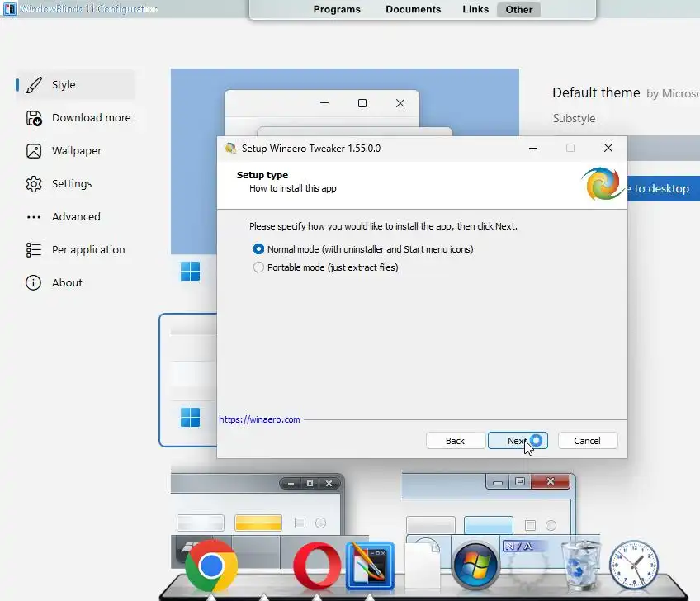700x601 pixels.
Task: Click the WindowBlinds title bar app icon
Action: 9,9
